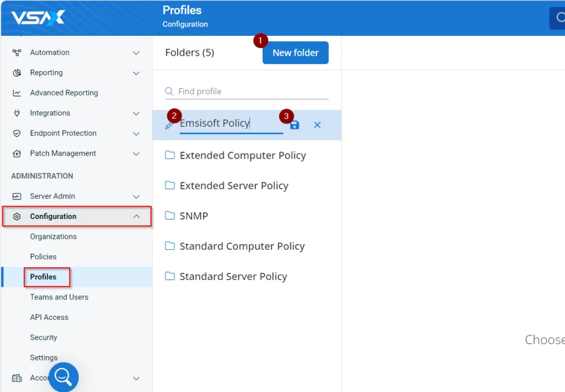Open Teams and Users page
The image size is (565, 392).
59,297
